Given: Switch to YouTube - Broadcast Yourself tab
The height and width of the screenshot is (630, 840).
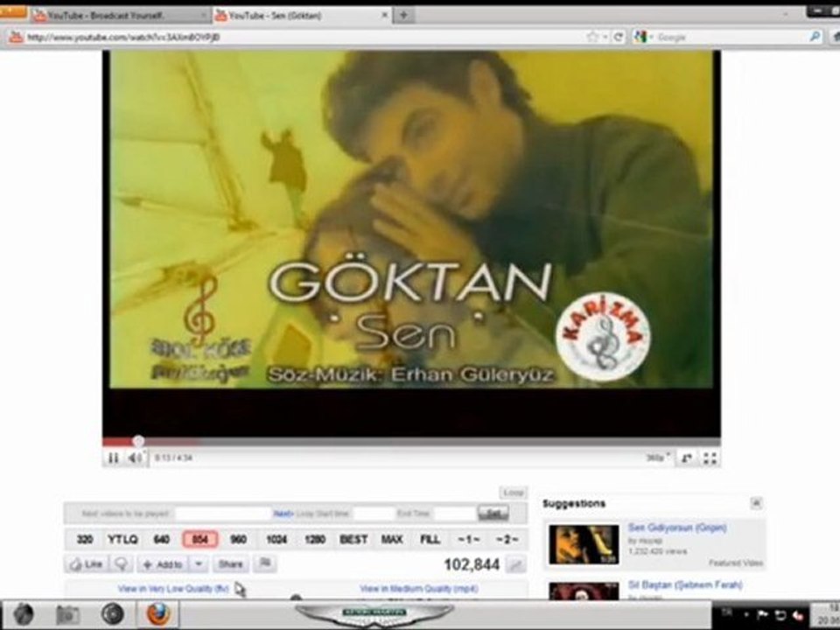Looking at the screenshot, I should (121, 16).
